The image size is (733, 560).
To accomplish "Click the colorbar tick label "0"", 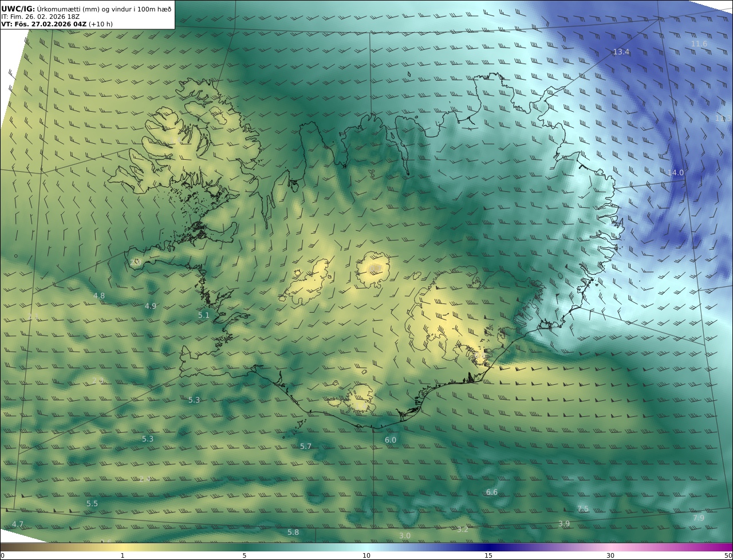I will pyautogui.click(x=2, y=555).
